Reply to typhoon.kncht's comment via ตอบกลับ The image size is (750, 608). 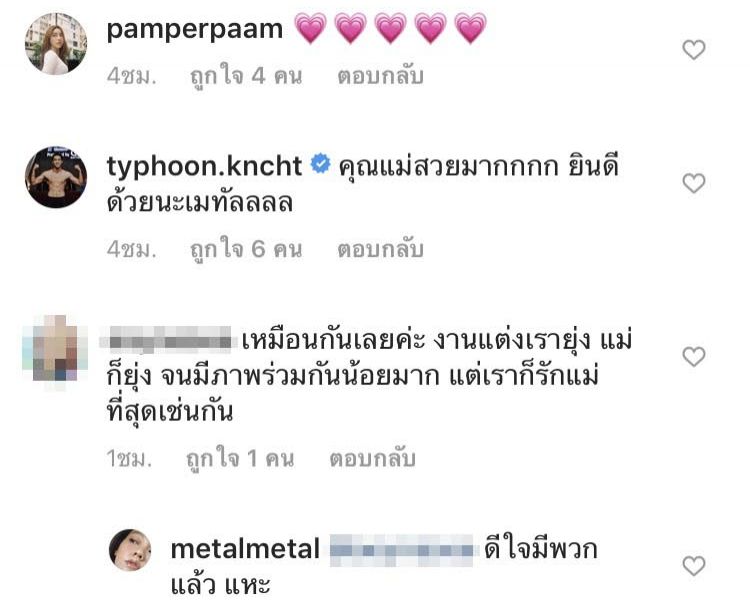click(380, 249)
